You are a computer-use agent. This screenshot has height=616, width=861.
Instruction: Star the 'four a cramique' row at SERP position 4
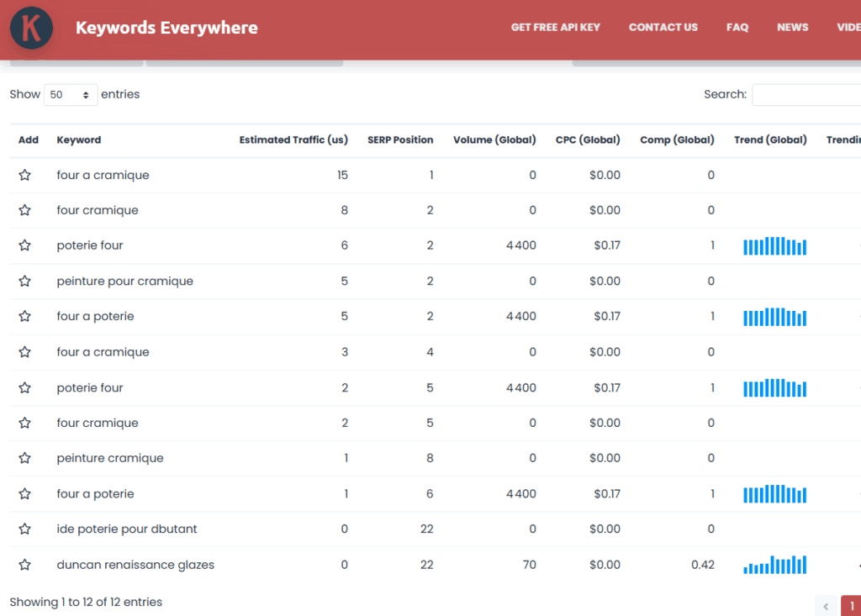24,352
